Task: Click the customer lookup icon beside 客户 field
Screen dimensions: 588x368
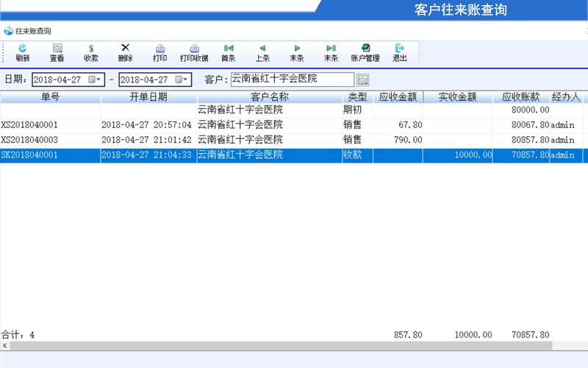Action: click(x=362, y=79)
